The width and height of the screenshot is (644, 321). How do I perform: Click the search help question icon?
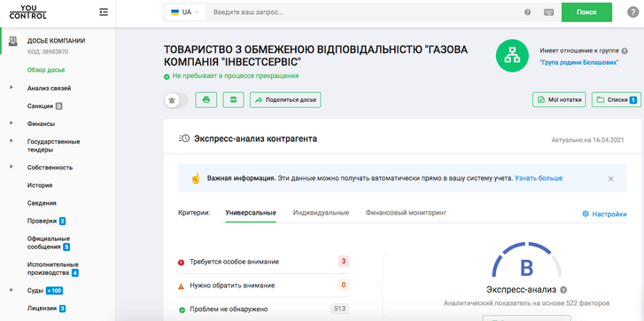(x=528, y=12)
